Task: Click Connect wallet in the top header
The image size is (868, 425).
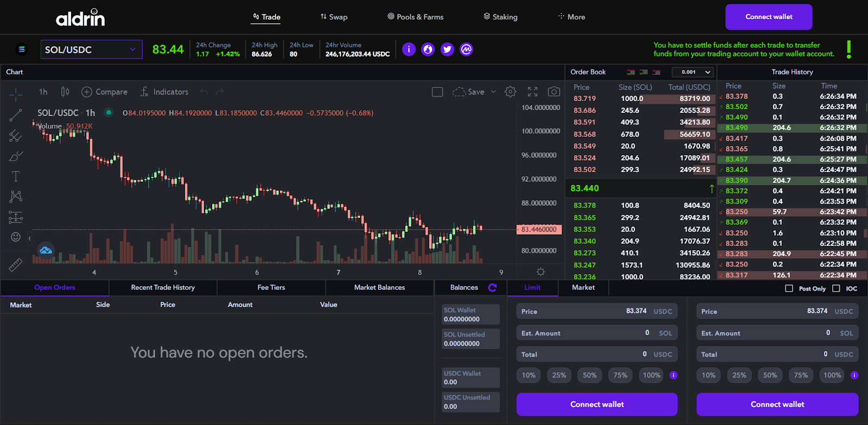Action: pyautogui.click(x=769, y=17)
